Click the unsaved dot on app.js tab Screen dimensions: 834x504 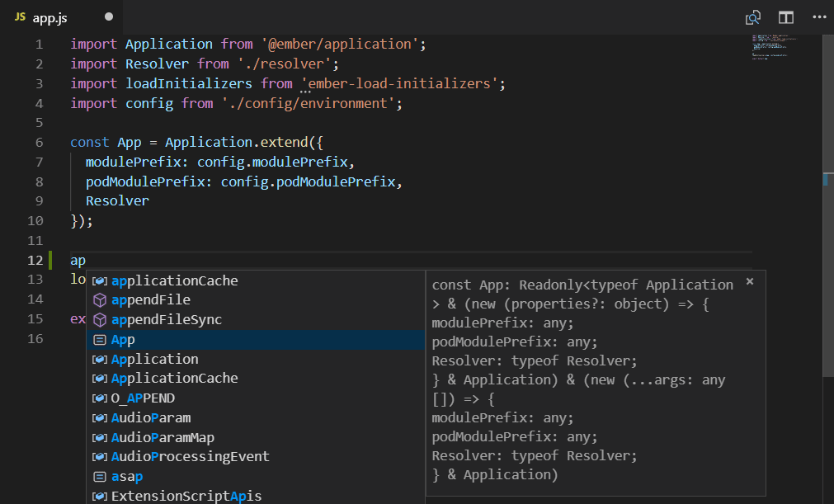tap(110, 17)
